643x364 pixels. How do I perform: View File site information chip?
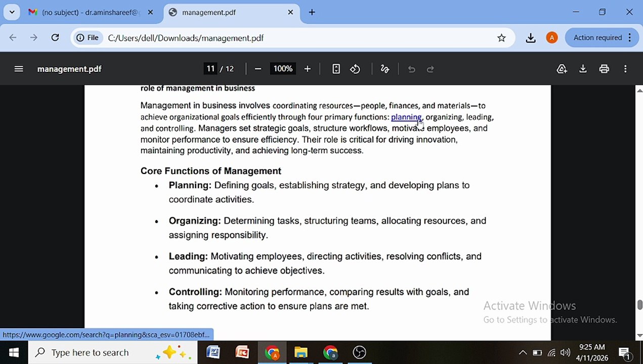click(88, 38)
